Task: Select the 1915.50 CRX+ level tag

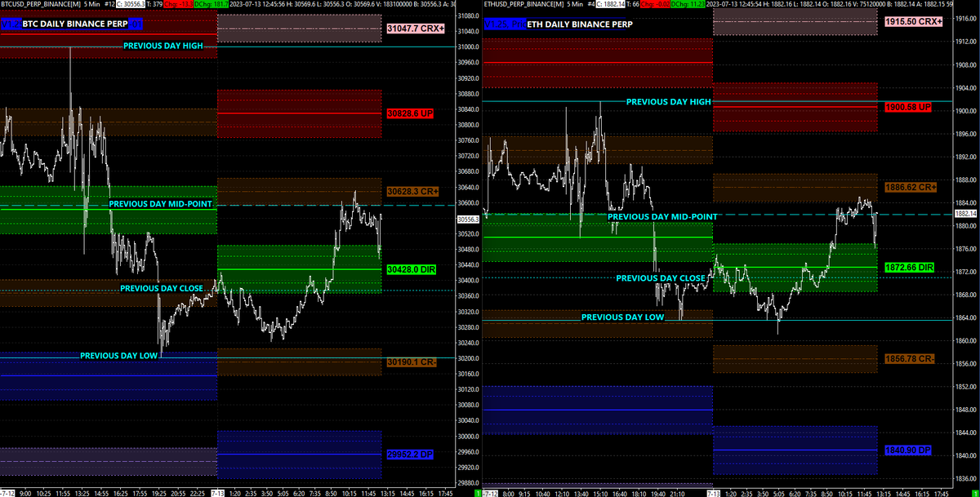Action: [913, 22]
